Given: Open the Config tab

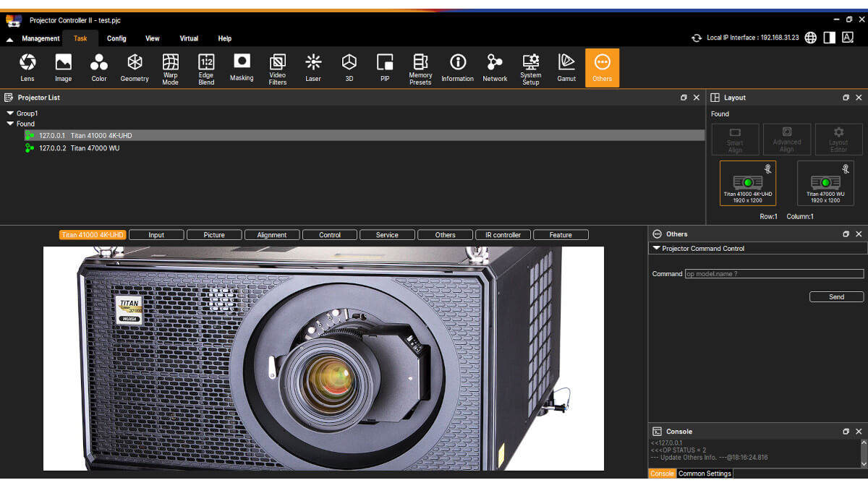Looking at the screenshot, I should [116, 39].
